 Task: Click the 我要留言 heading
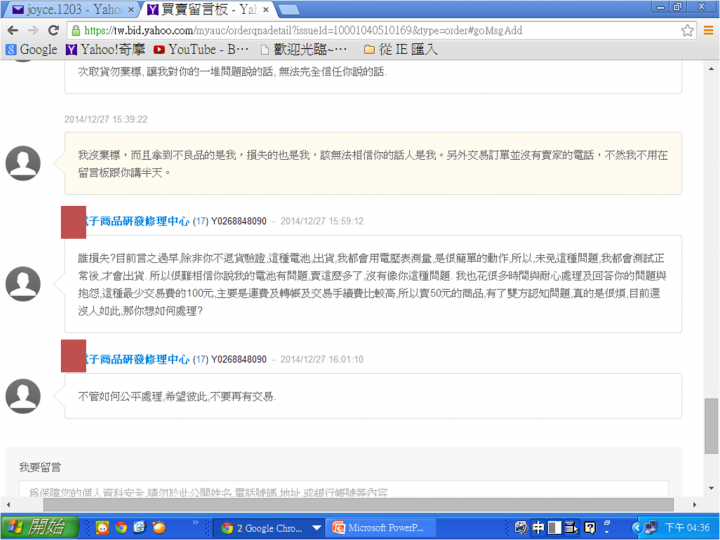pos(40,467)
